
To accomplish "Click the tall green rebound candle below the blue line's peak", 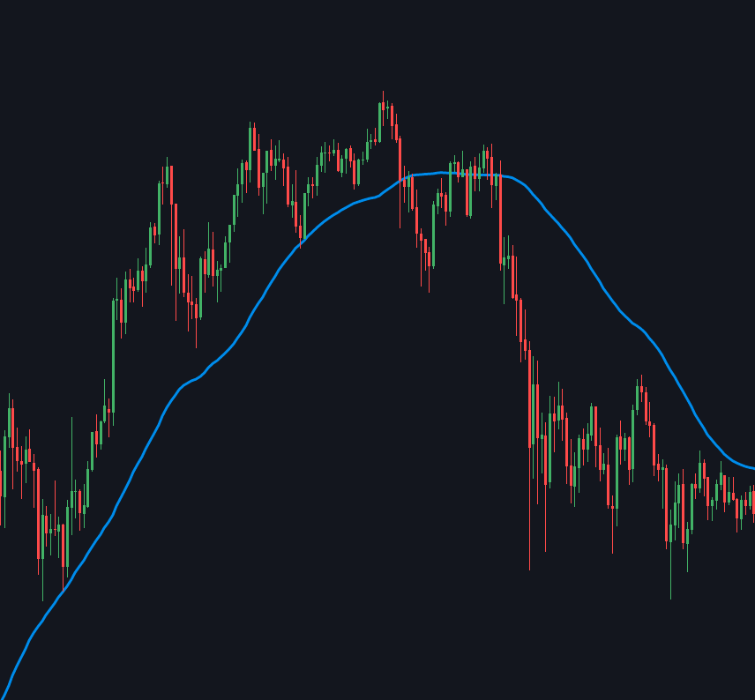I will pos(434,234).
